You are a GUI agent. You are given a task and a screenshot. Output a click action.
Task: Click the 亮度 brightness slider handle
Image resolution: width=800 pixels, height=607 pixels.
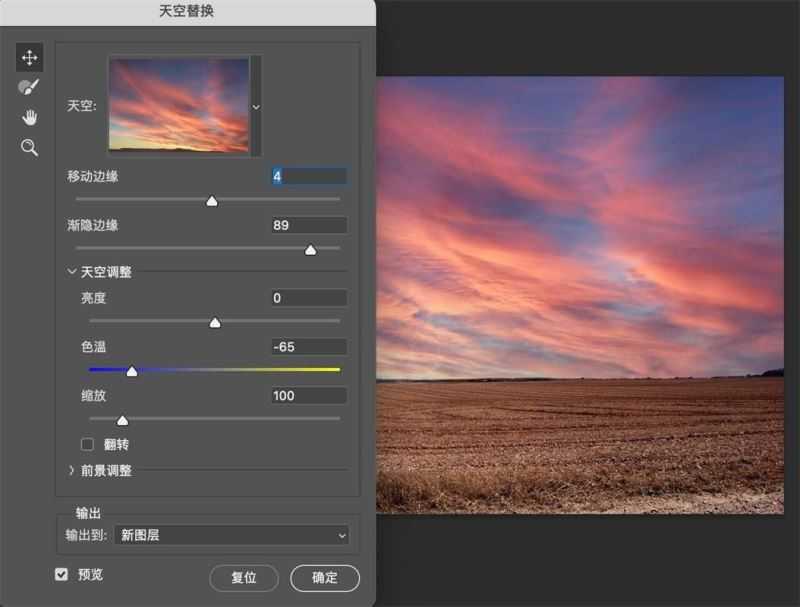[214, 323]
